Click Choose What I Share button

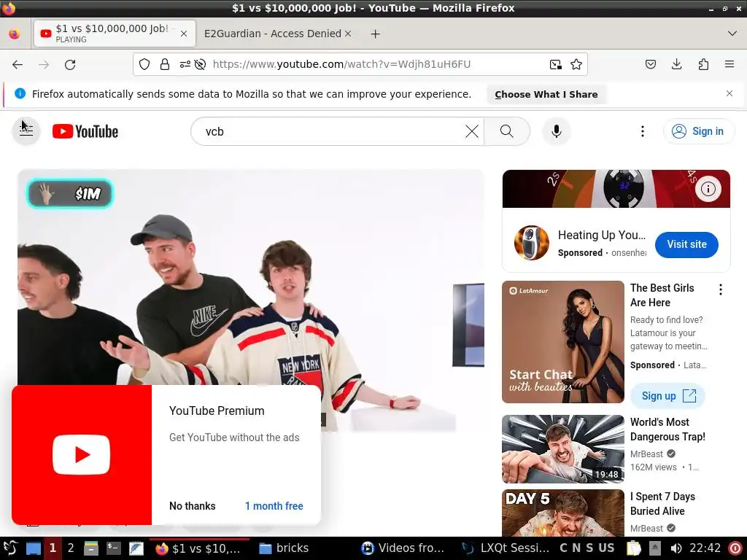point(546,94)
